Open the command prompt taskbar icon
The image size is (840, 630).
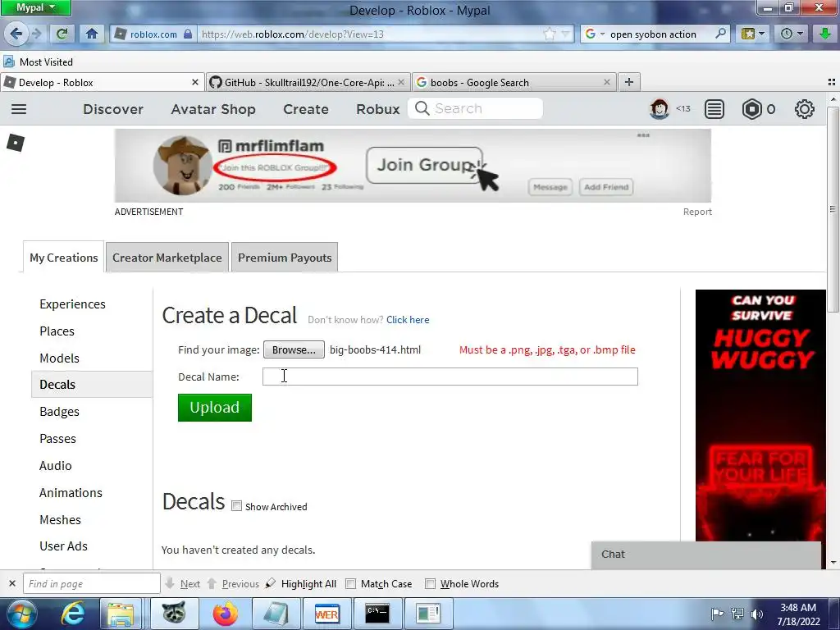(377, 614)
